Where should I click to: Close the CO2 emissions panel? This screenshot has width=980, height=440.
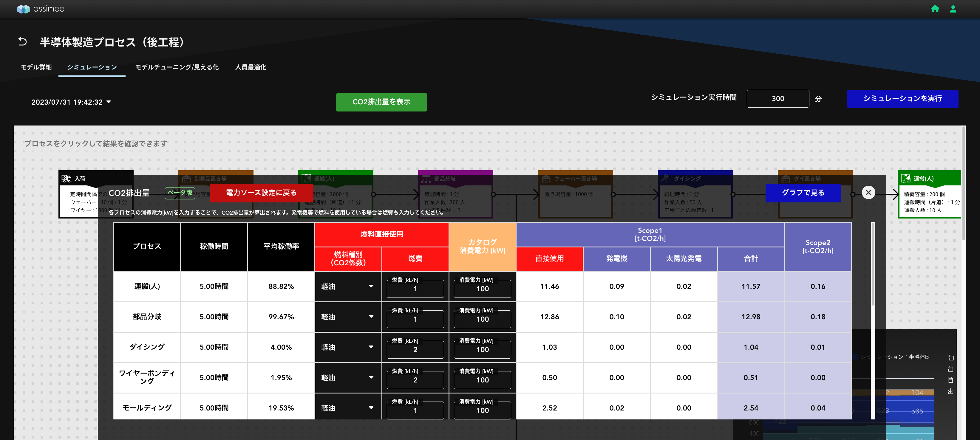[868, 193]
